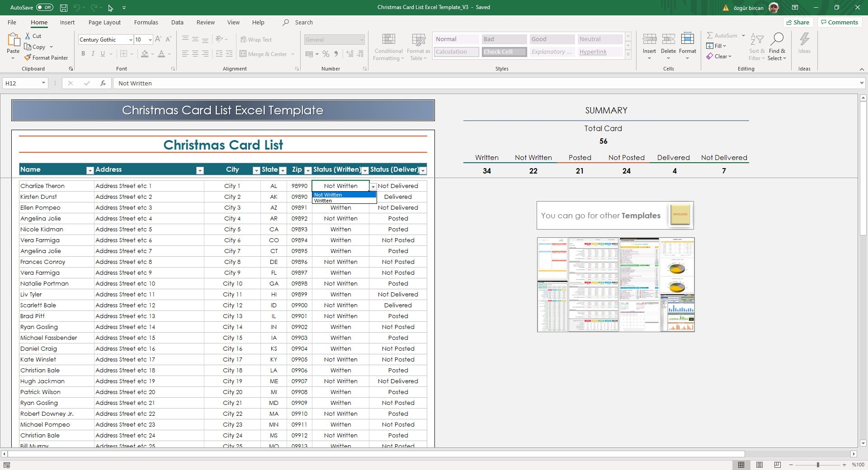Click the zoom slider handle
Image resolution: width=868 pixels, height=470 pixels.
pyautogui.click(x=817, y=465)
